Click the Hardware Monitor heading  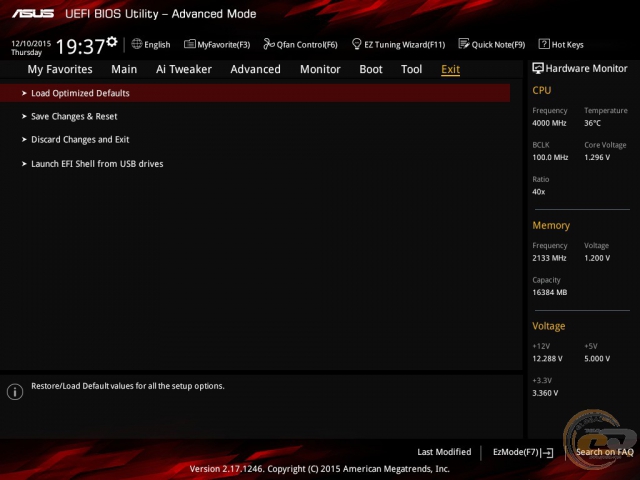[587, 69]
